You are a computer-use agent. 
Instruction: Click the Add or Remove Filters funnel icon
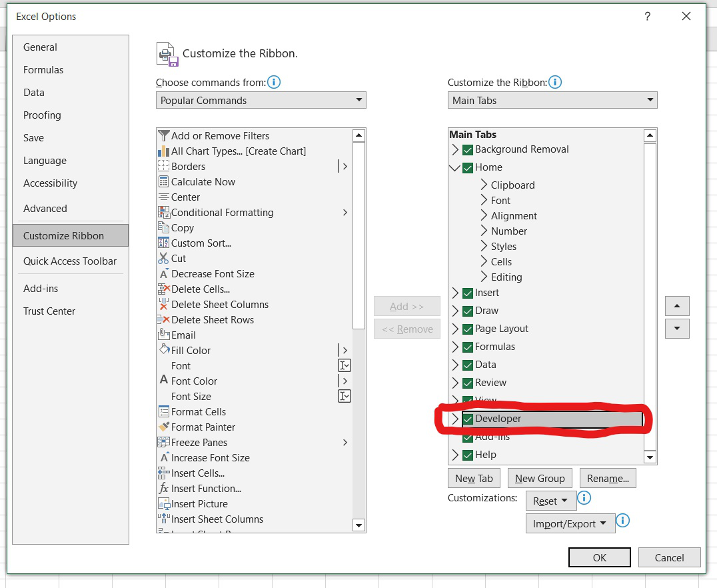[164, 135]
